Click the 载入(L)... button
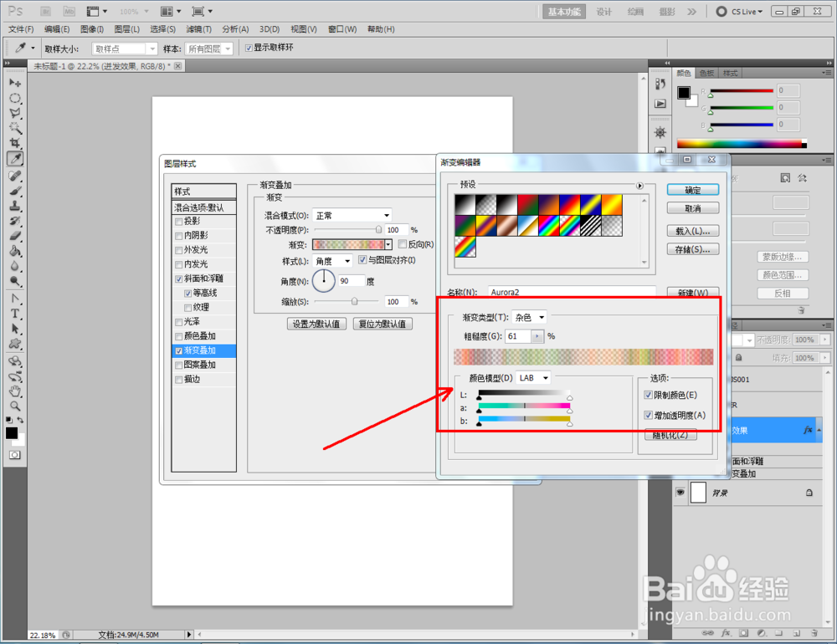837x644 pixels. (693, 231)
